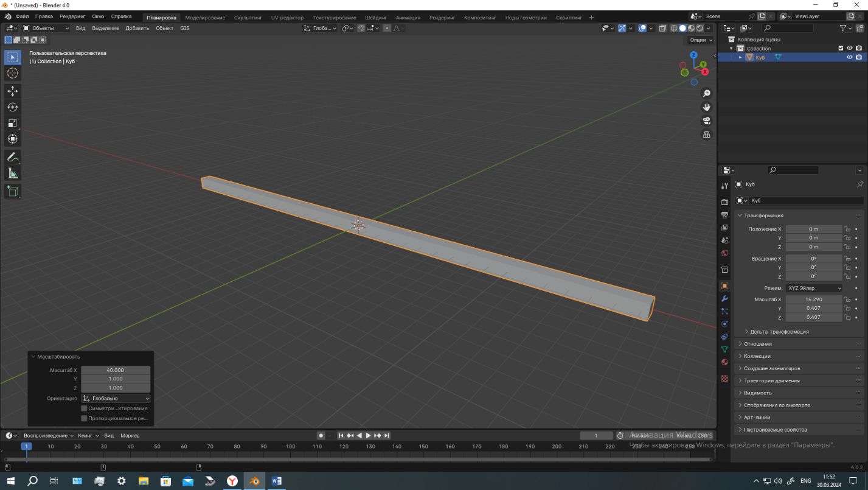This screenshot has height=490, width=868.
Task: Select the Move tool in toolbar
Action: (x=13, y=91)
